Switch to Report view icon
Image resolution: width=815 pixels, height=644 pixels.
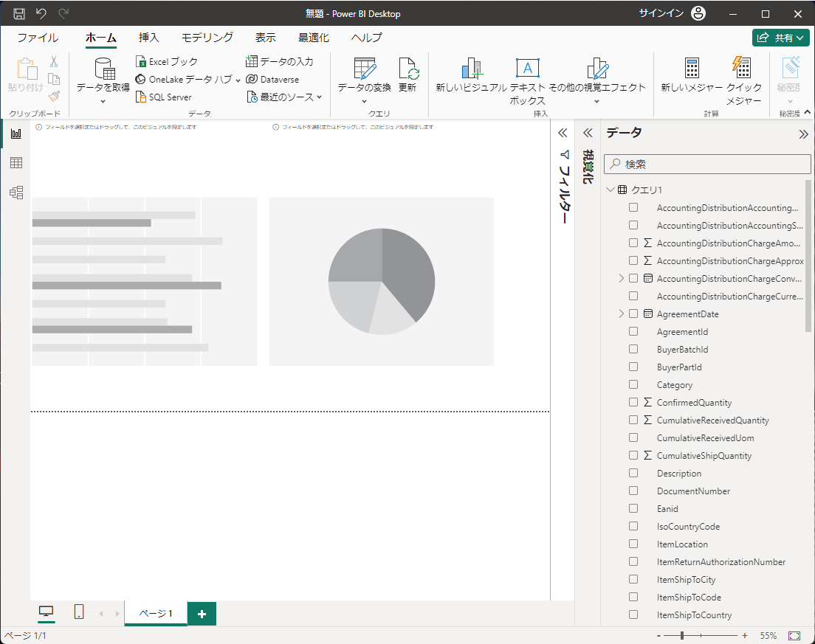16,134
